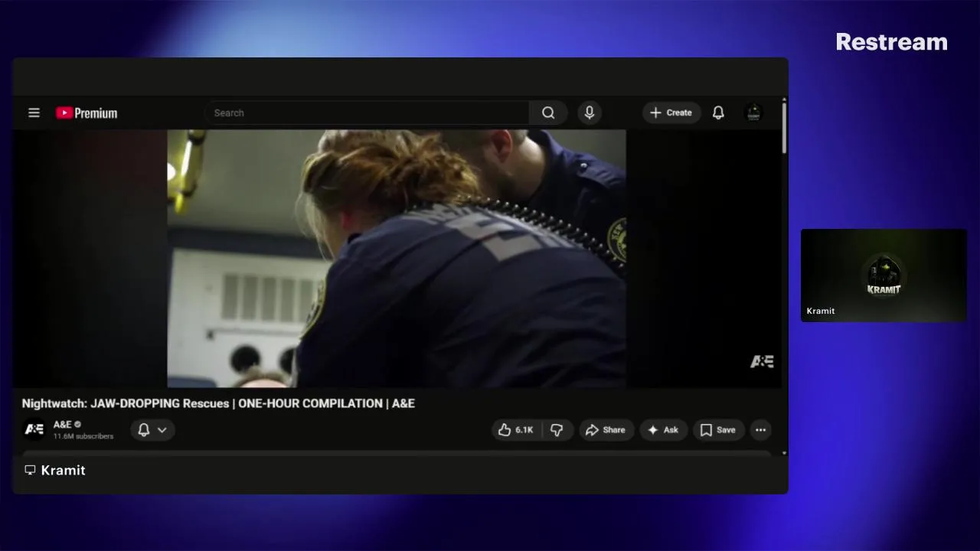Click the Kramit screen-share label

(55, 470)
